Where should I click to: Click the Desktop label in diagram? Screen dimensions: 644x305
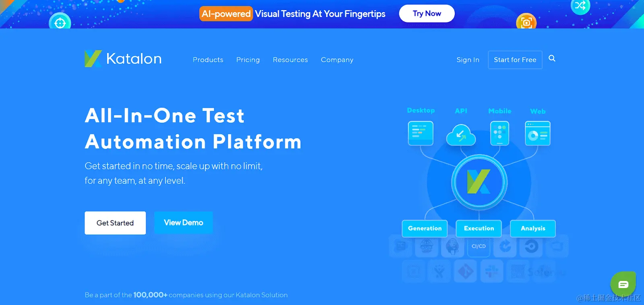click(421, 110)
